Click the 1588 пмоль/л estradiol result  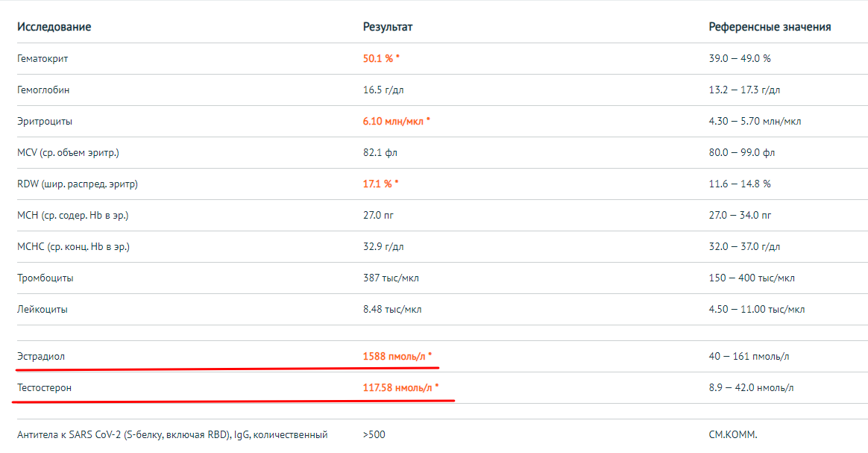pos(397,356)
